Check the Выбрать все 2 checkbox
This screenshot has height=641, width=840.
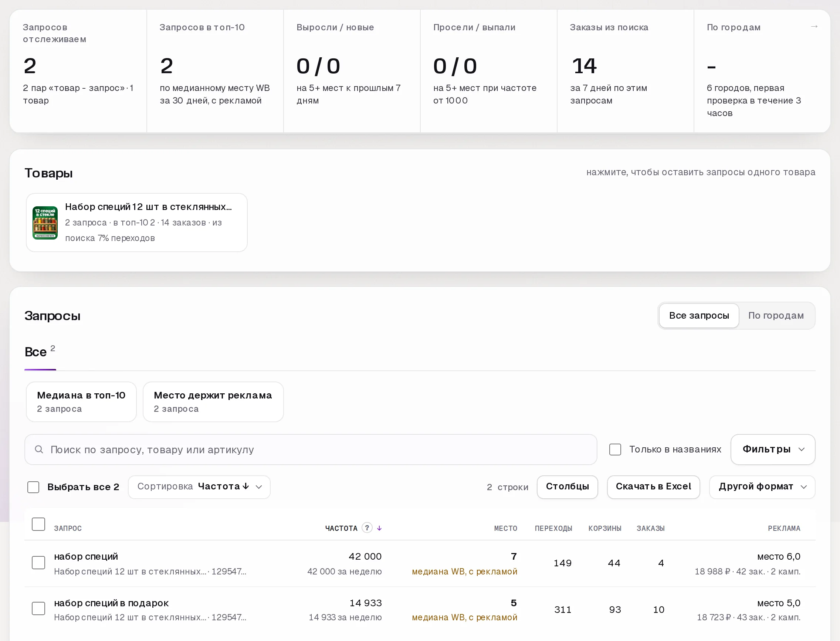34,487
